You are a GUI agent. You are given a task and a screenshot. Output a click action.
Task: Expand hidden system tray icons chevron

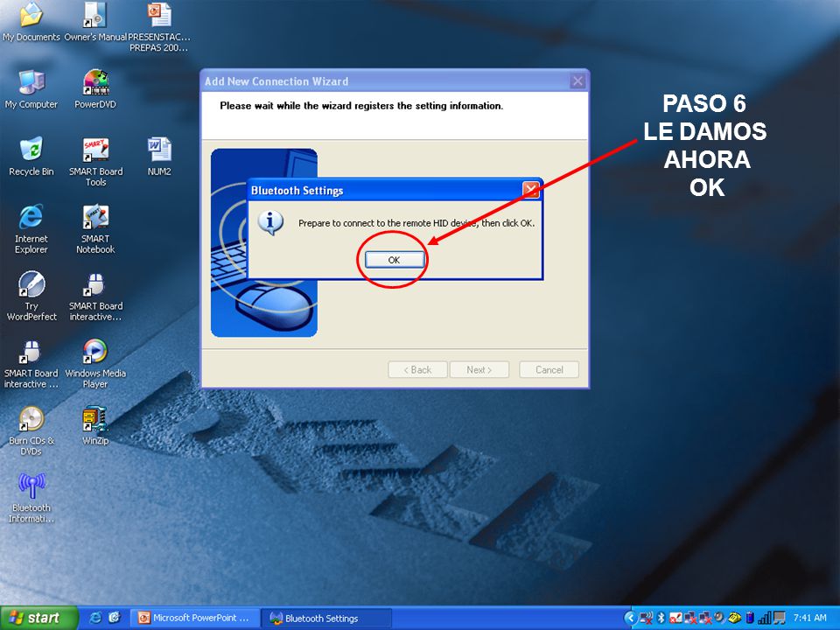[x=631, y=618]
